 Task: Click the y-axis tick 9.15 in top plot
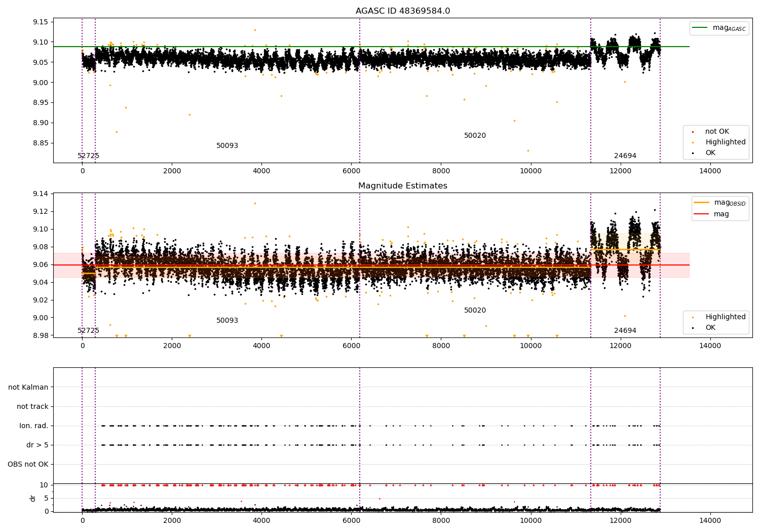click(41, 22)
